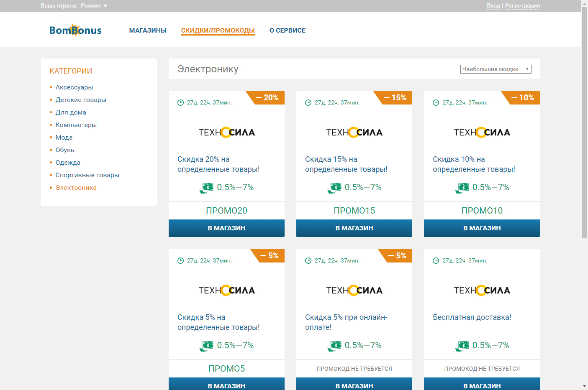This screenshot has height=390, width=588.
Task: Click the highlighted Электроника category
Action: pyautogui.click(x=76, y=188)
